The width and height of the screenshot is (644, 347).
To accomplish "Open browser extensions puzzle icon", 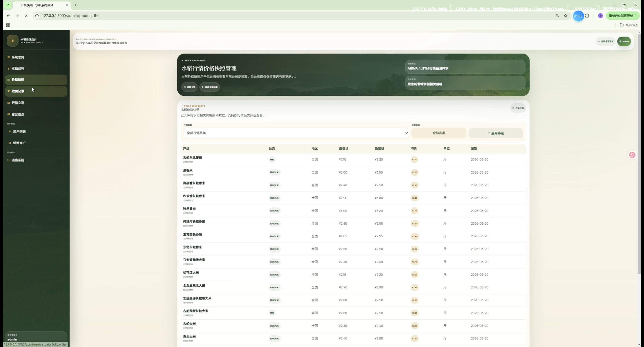I will tap(587, 16).
